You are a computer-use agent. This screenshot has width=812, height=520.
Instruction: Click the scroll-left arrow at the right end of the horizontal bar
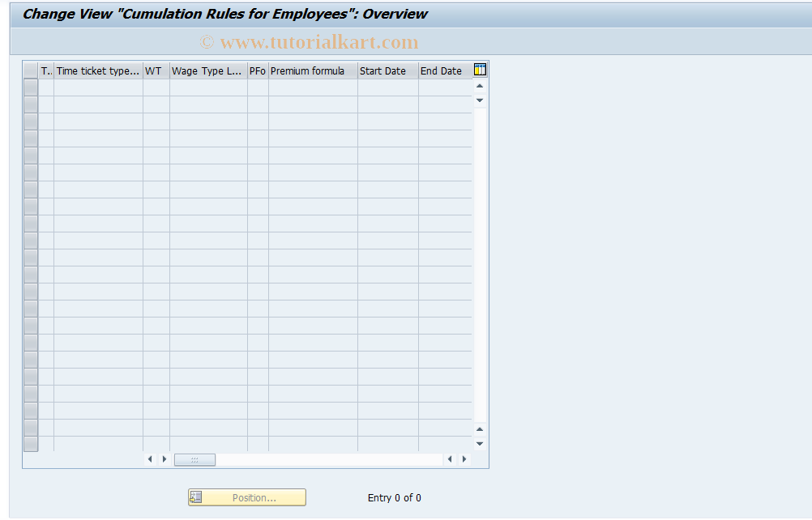(x=450, y=459)
